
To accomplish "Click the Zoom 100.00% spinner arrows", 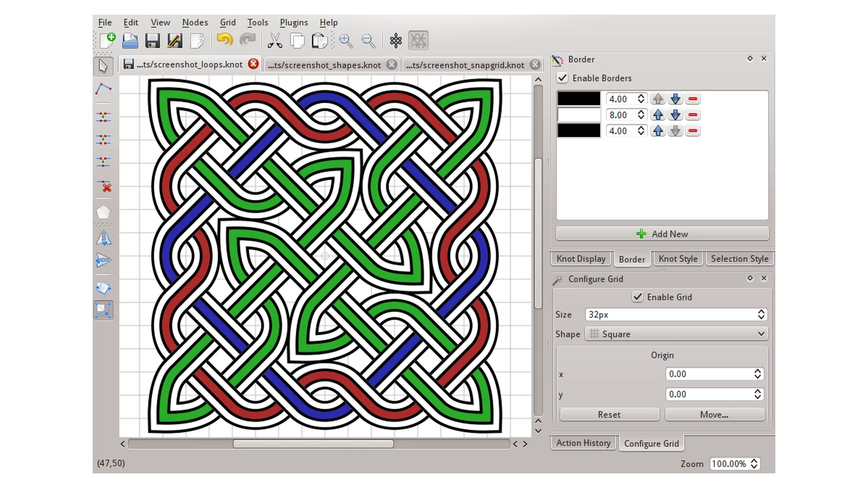I will point(754,464).
